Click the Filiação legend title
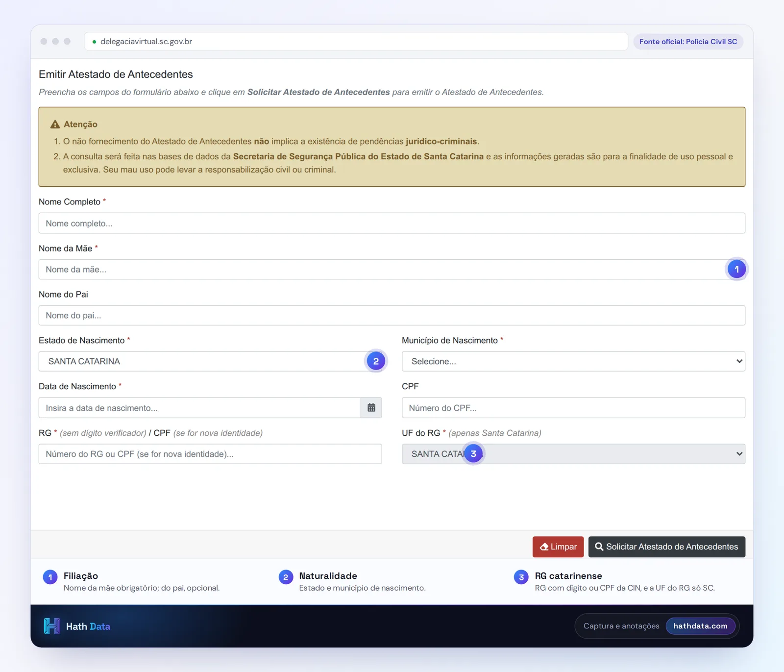This screenshot has height=672, width=784. pyautogui.click(x=81, y=576)
